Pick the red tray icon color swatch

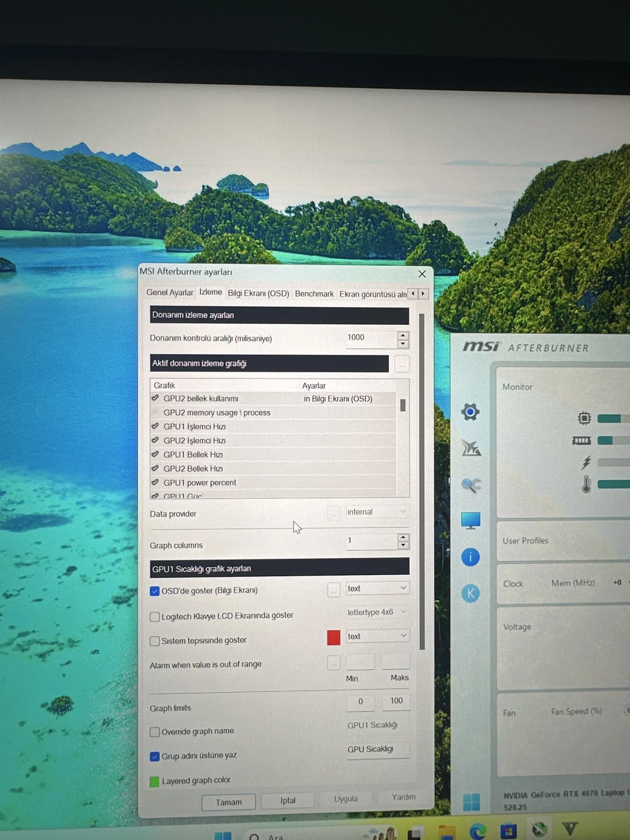click(x=333, y=637)
